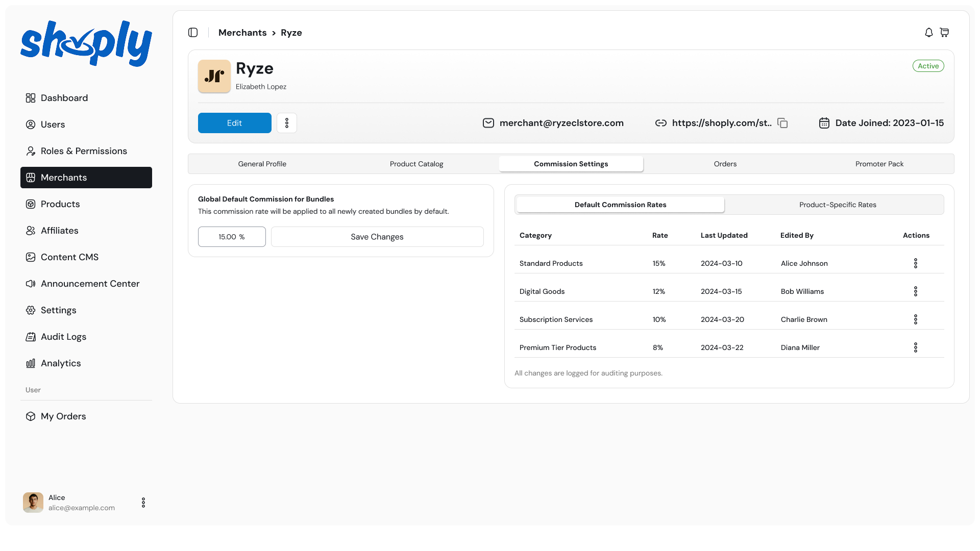
Task: Switch to Product Catalog tab
Action: coord(416,164)
